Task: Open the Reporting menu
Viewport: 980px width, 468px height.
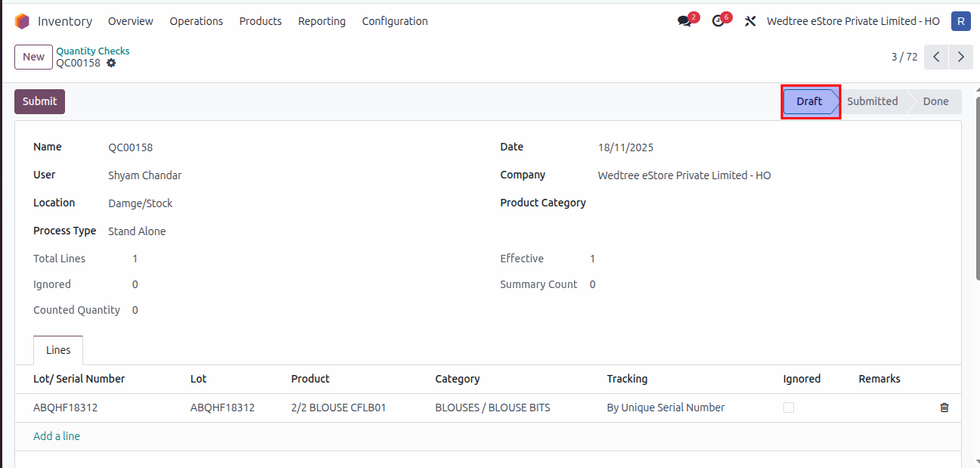Action: coord(321,21)
